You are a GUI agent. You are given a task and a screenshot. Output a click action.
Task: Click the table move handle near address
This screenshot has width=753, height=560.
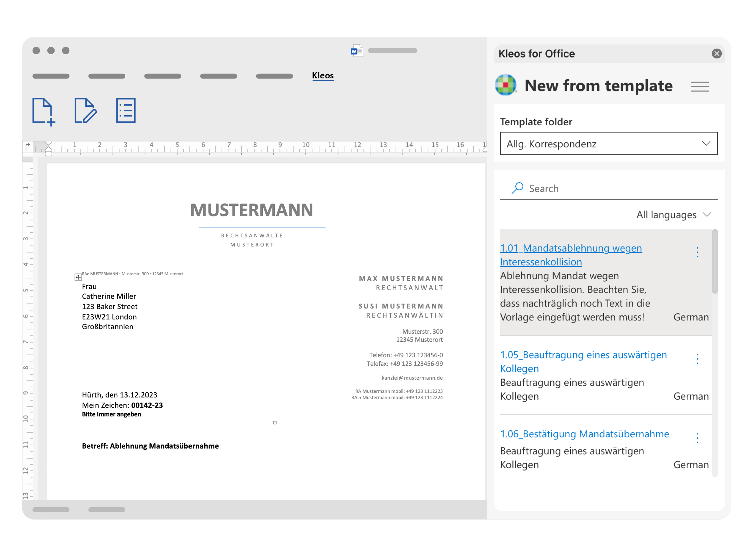click(x=78, y=277)
